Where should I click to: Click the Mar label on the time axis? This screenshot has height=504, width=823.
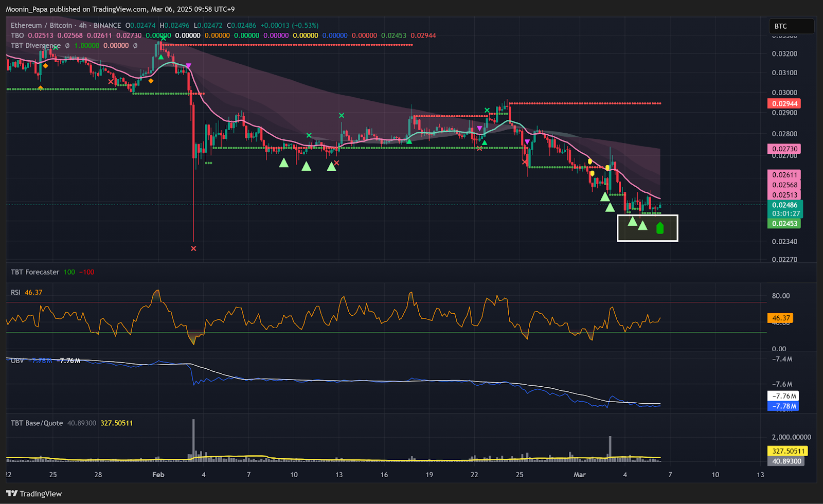[x=579, y=475]
